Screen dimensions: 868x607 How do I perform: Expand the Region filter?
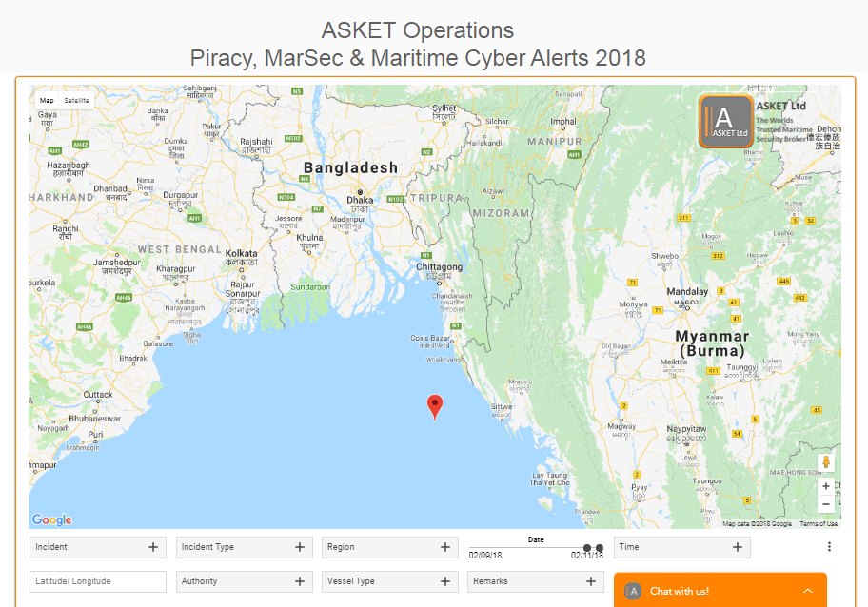pyautogui.click(x=389, y=547)
